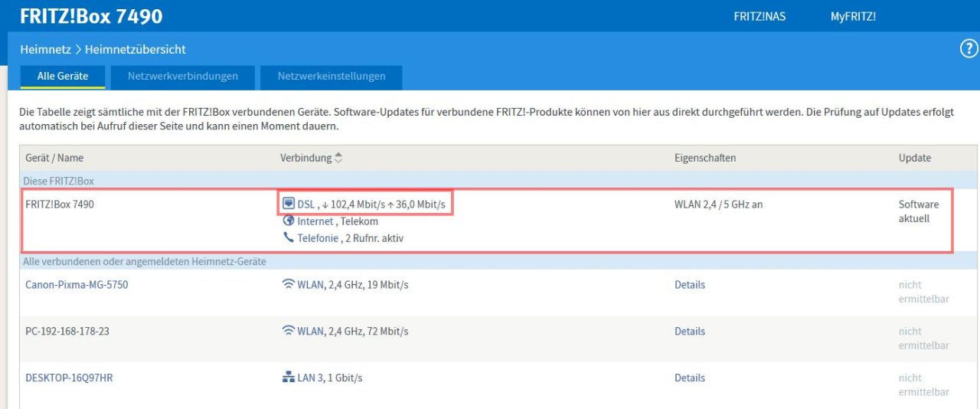
Task: Click WLAN icon for PC-192-168-178-23
Action: click(x=289, y=331)
